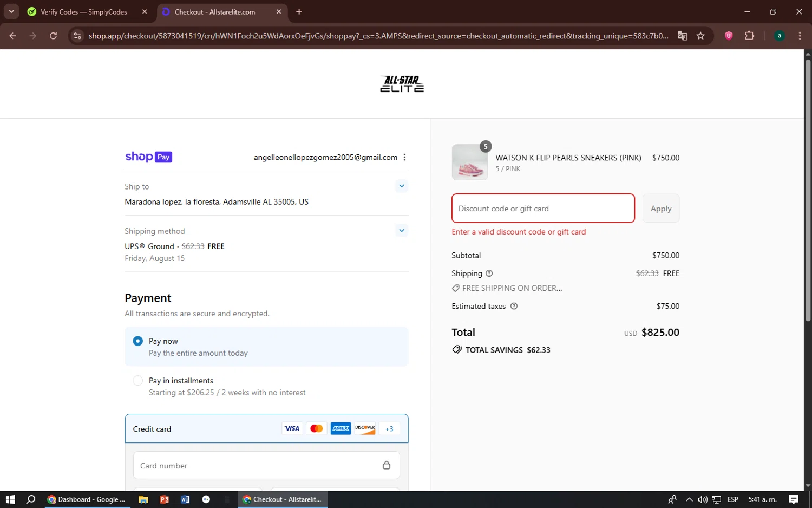
Task: Show the +3 additional card types
Action: point(389,428)
